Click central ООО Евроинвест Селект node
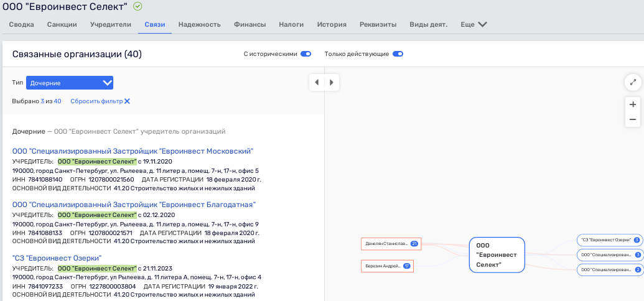The image size is (644, 301). click(x=497, y=254)
